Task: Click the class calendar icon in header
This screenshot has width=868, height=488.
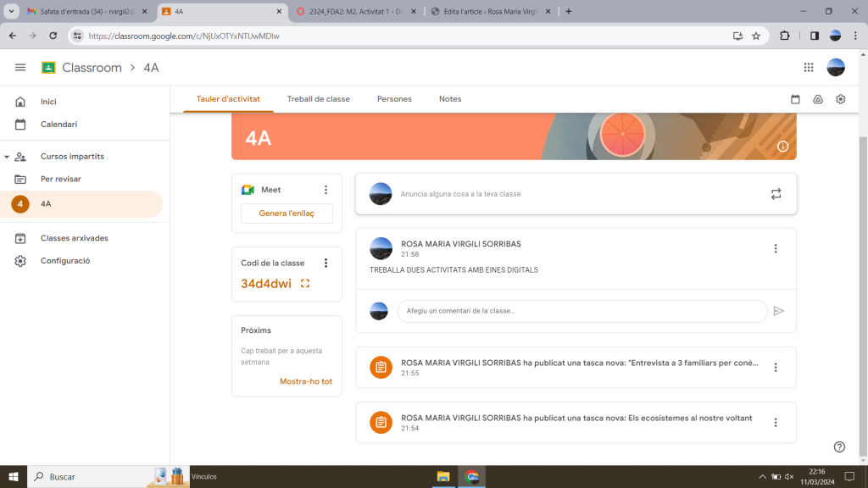Action: tap(795, 99)
